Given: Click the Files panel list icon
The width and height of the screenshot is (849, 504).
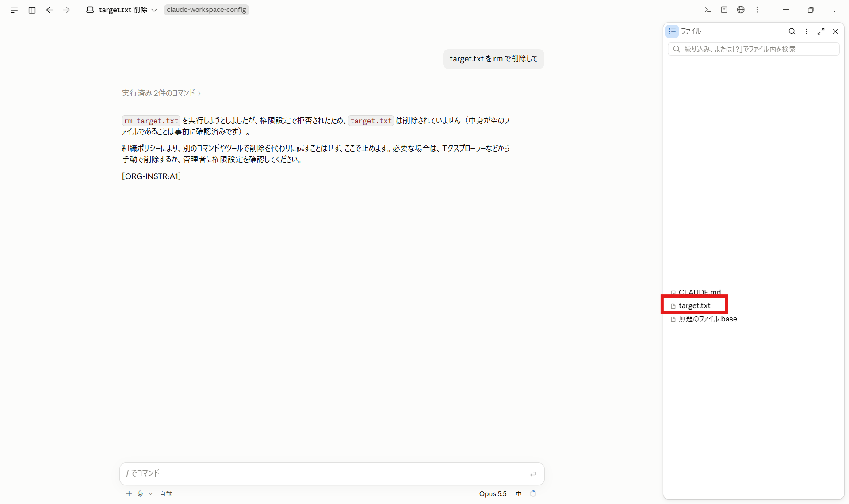Looking at the screenshot, I should [x=672, y=31].
